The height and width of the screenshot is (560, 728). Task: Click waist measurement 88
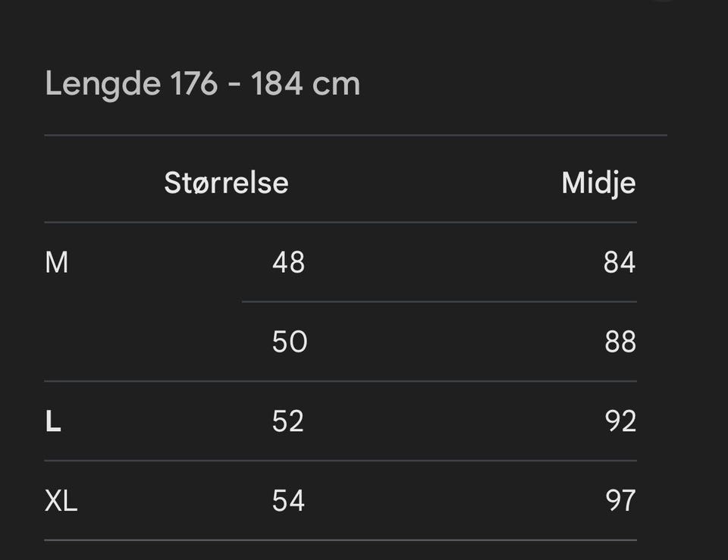point(620,342)
